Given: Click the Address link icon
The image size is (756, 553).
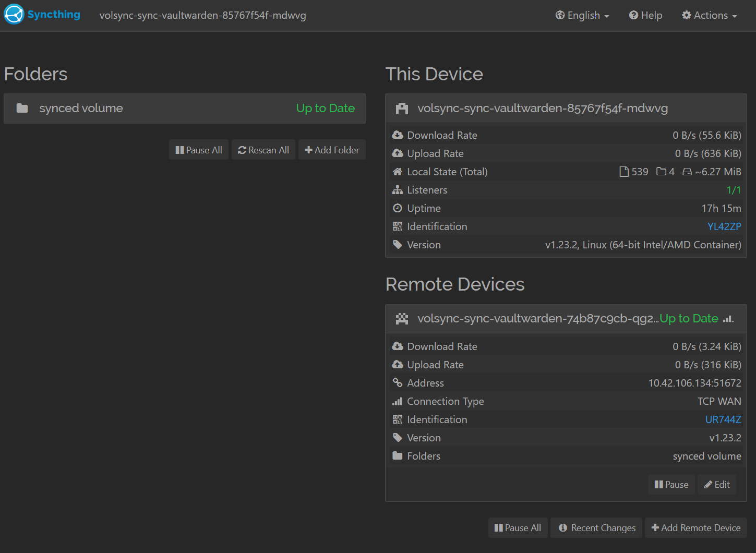Looking at the screenshot, I should pyautogui.click(x=398, y=383).
